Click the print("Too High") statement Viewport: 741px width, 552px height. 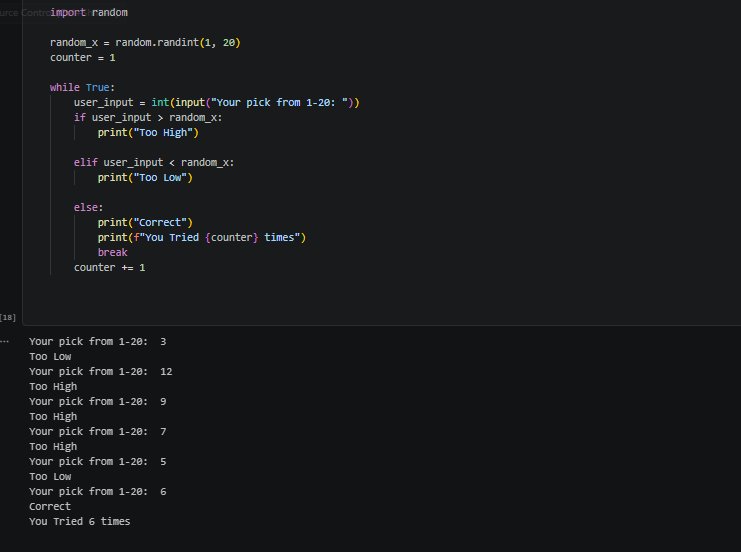pos(148,133)
